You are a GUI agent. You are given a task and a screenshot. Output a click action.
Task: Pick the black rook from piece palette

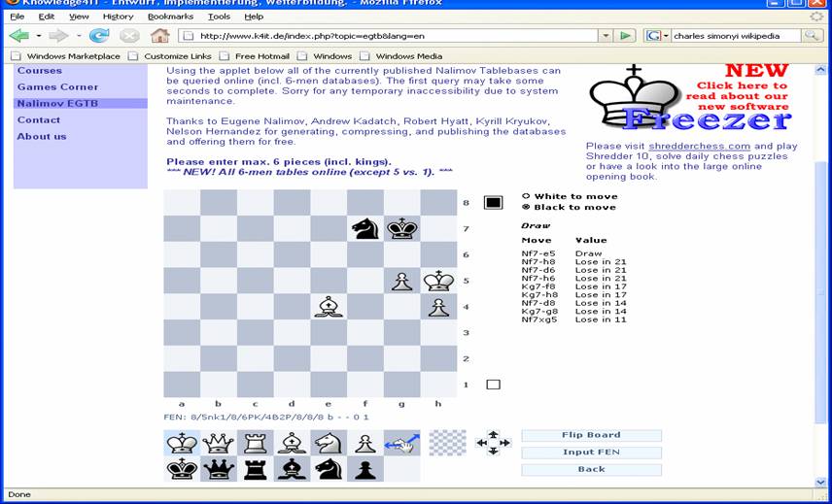[x=256, y=469]
